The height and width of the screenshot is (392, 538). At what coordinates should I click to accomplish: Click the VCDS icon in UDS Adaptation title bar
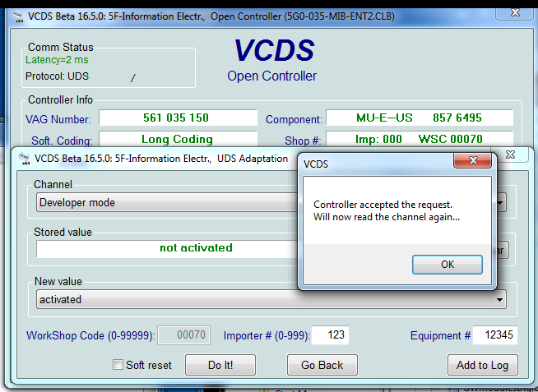click(25, 159)
